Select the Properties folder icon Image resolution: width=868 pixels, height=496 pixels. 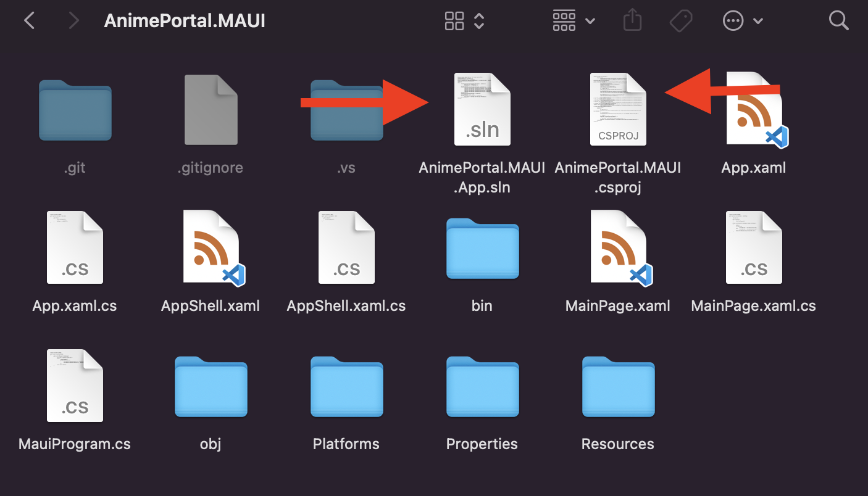tap(482, 386)
